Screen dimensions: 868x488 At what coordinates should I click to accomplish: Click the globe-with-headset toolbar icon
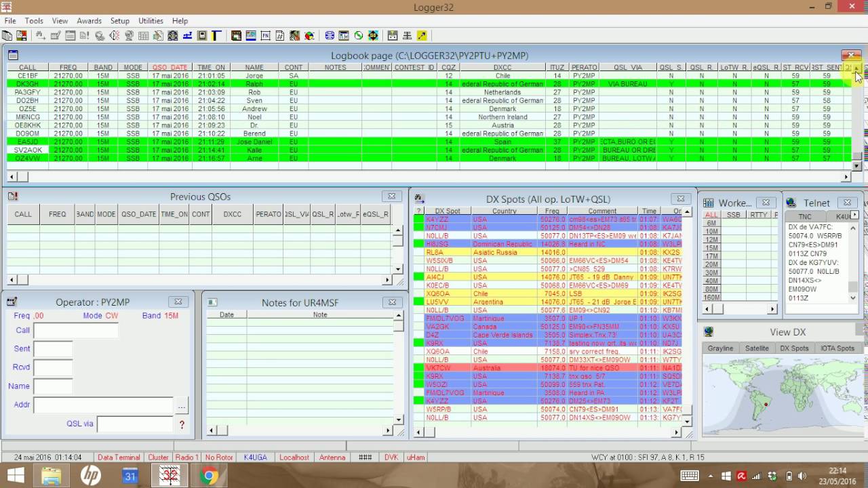click(100, 35)
